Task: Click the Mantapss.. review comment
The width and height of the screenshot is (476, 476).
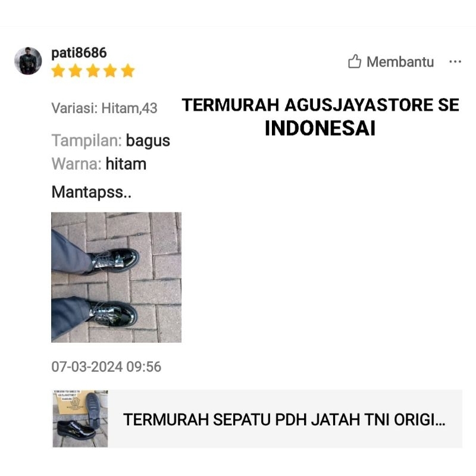Action: click(92, 192)
